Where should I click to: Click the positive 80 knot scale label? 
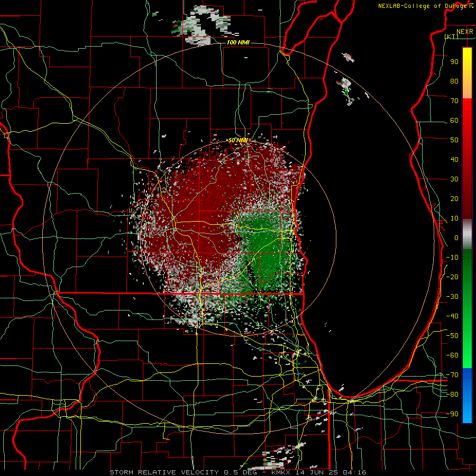tap(454, 81)
